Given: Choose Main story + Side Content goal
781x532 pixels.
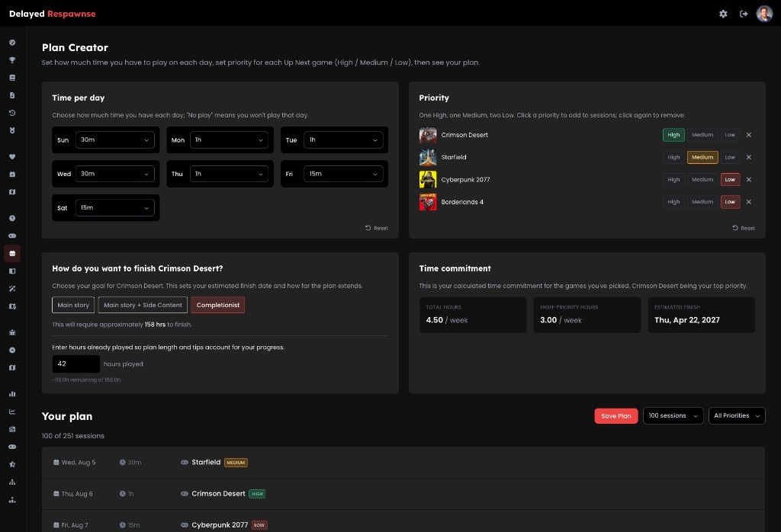Looking at the screenshot, I should 143,305.
